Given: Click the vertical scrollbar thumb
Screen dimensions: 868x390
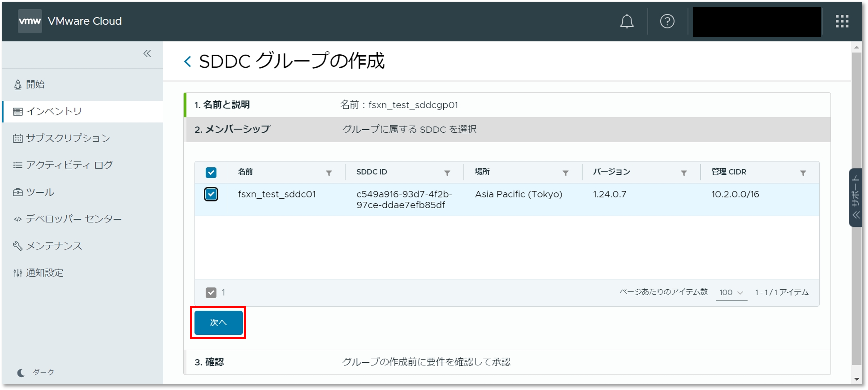Looking at the screenshot, I should click(x=856, y=208).
